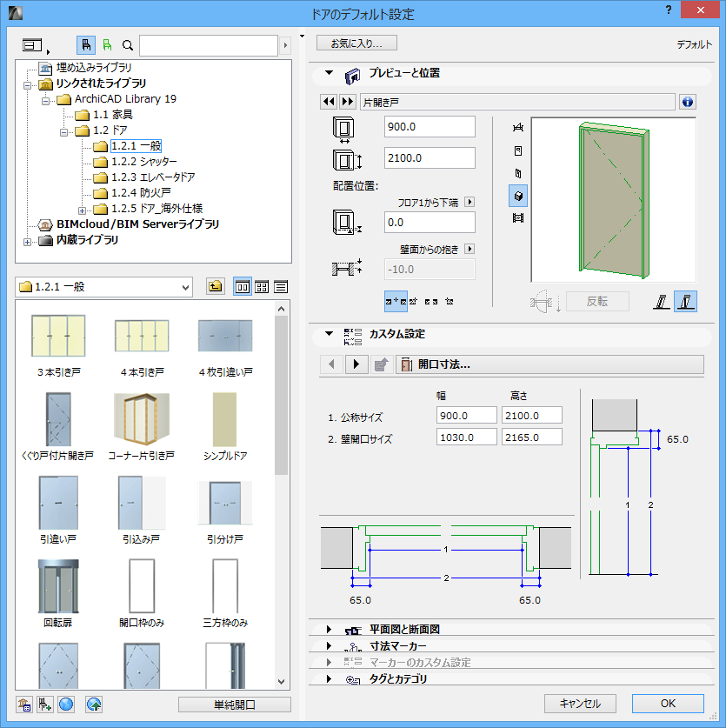The height and width of the screenshot is (728, 726).
Task: Click the anchor icon for door width
Action: coord(342,128)
